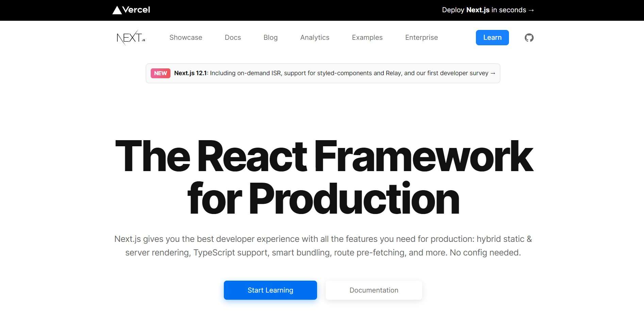This screenshot has width=644, height=314.
Task: Open the Enterprise nav link
Action: 421,37
